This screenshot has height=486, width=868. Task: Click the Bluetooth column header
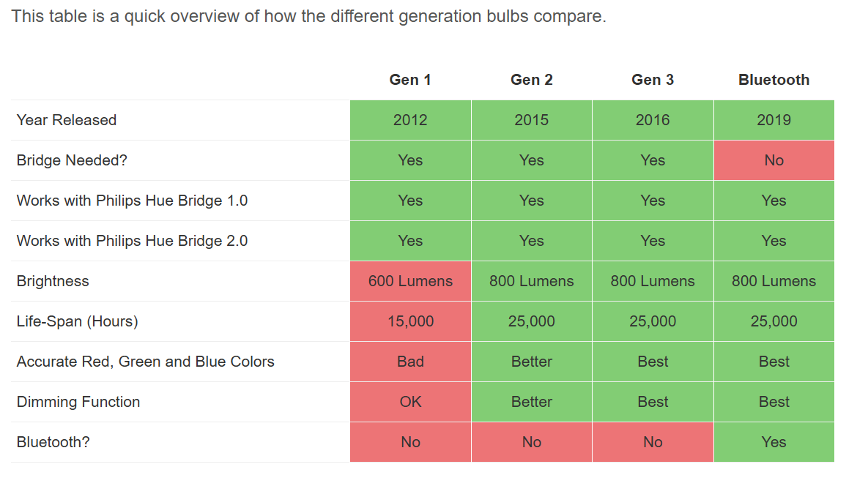pos(774,80)
